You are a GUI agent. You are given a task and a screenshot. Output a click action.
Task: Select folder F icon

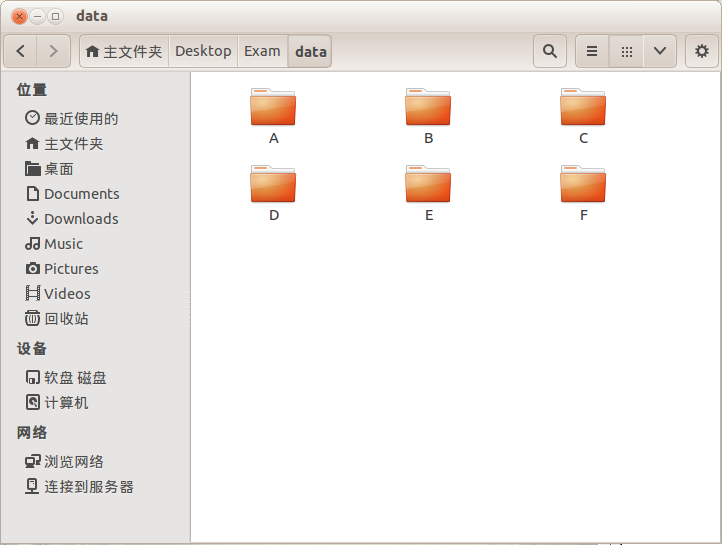coord(583,184)
